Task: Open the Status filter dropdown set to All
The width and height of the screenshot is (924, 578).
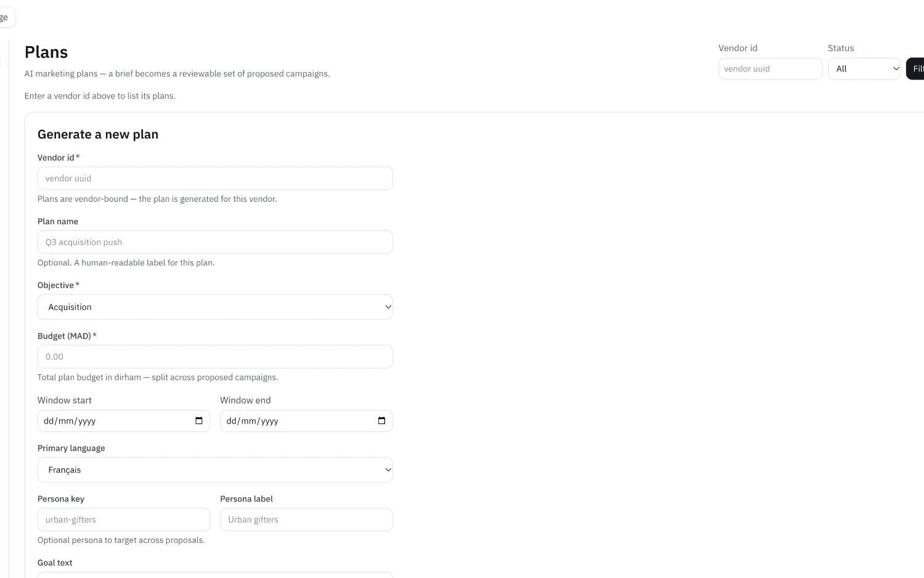Action: (864, 69)
